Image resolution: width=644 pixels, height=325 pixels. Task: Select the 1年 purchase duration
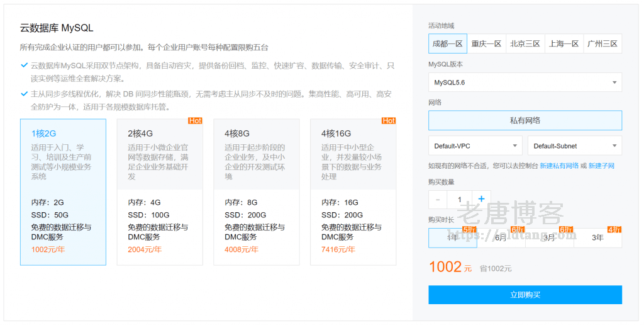coord(453,238)
